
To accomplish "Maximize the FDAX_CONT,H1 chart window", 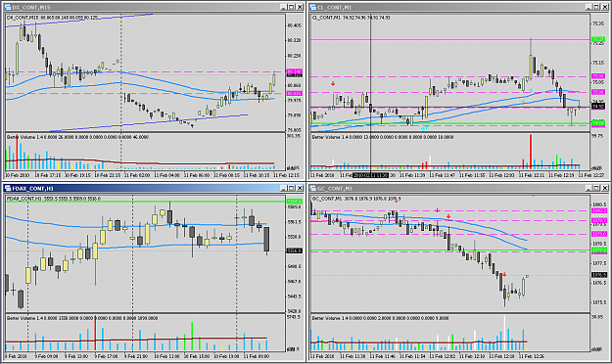I will pyautogui.click(x=292, y=188).
